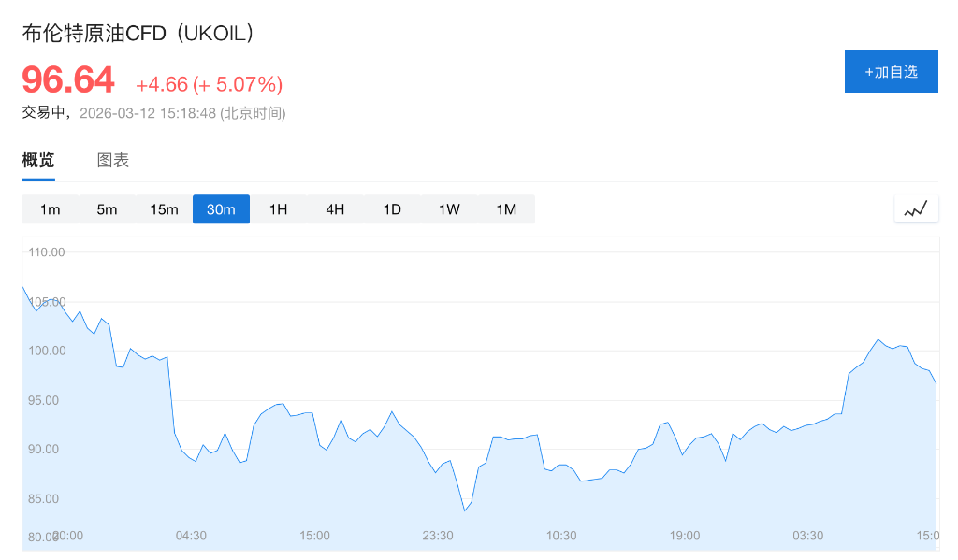Switch chart to 1M monthly interval
Viewport: 958px width, 560px height.
coord(506,209)
